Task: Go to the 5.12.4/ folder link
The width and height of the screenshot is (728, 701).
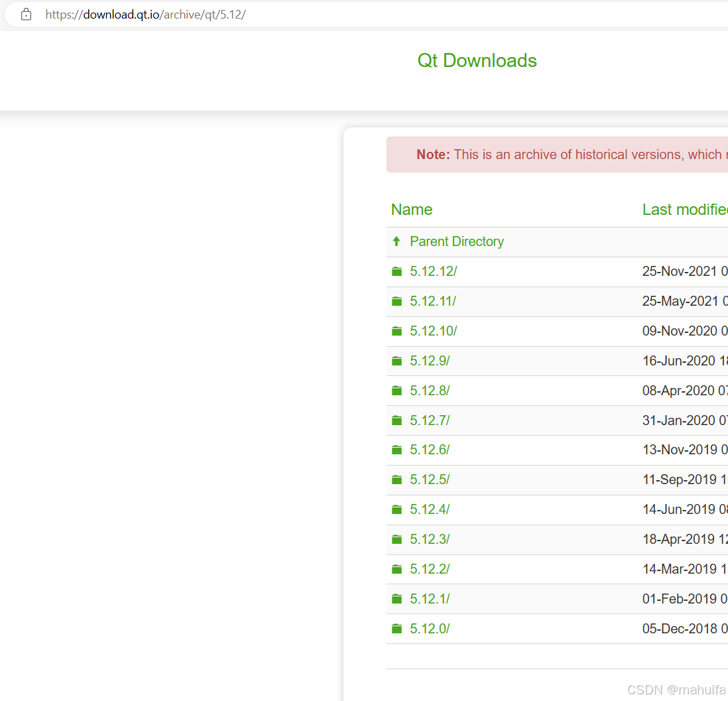Action: tap(430, 509)
